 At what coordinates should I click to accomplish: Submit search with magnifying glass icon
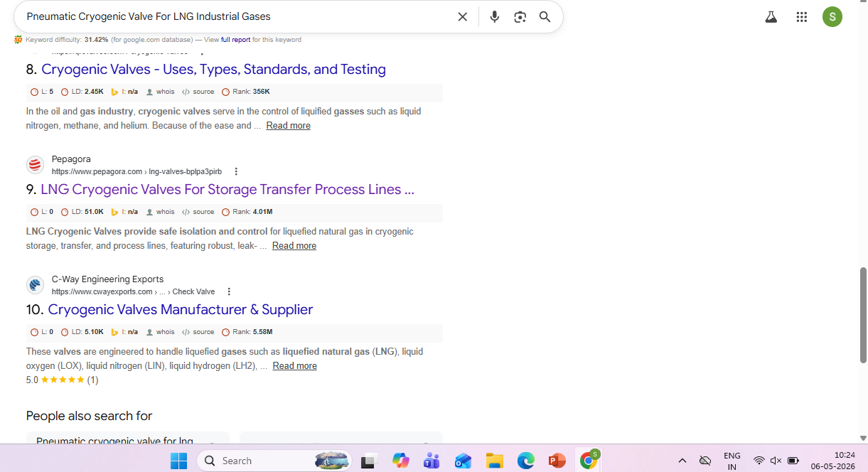545,17
